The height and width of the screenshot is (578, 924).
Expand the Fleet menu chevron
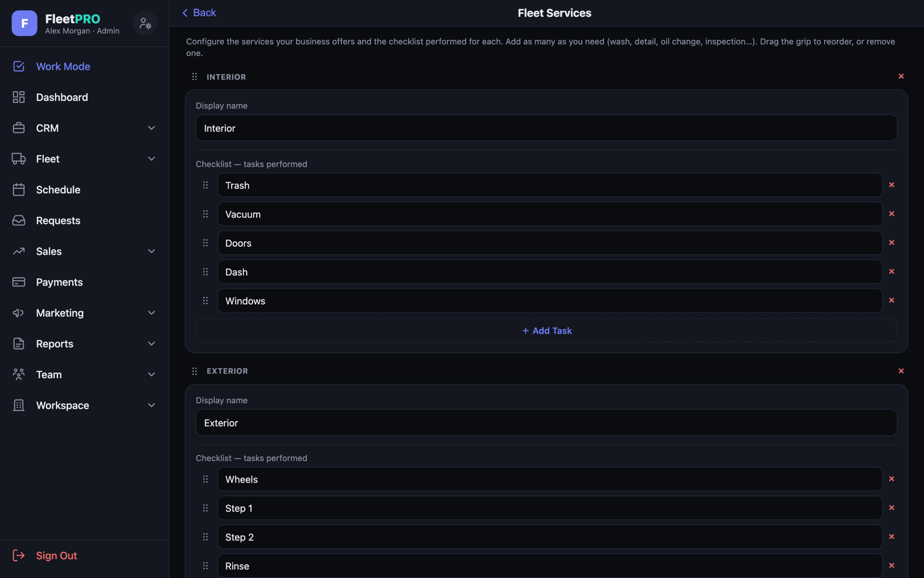pos(151,159)
